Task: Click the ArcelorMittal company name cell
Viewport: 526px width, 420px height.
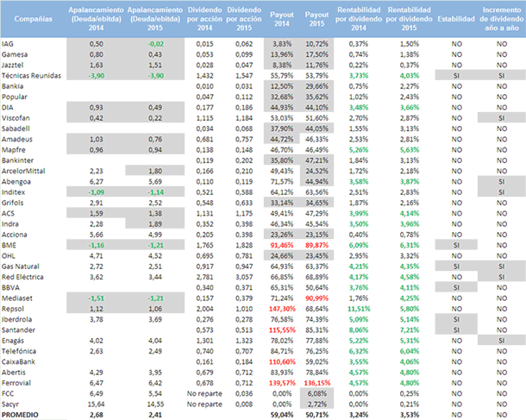Action: point(23,171)
